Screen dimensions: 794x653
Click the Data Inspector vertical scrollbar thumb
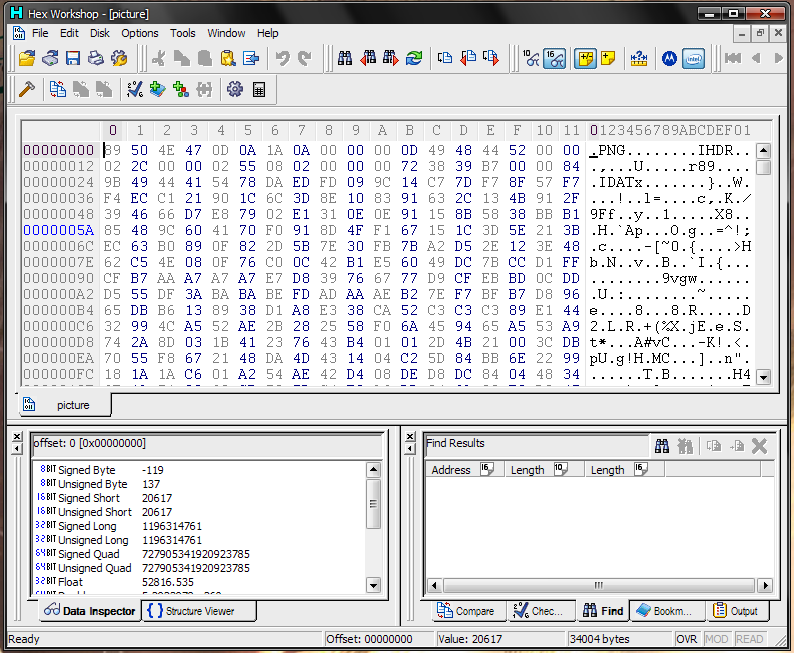pyautogui.click(x=373, y=504)
